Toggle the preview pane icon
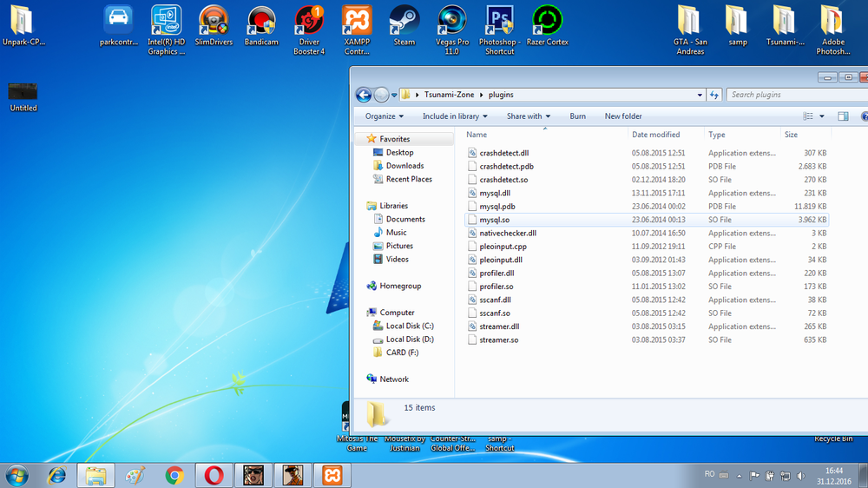Image resolution: width=868 pixels, height=488 pixels. tap(843, 116)
